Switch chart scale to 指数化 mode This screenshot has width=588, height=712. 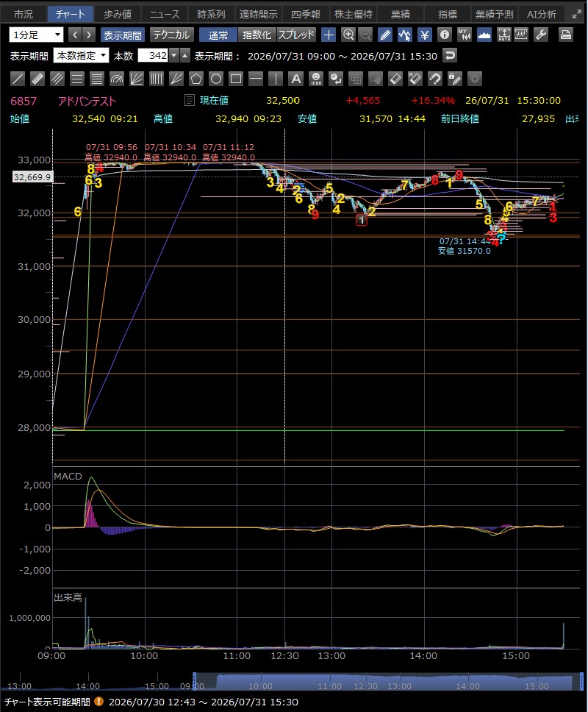pos(257,35)
